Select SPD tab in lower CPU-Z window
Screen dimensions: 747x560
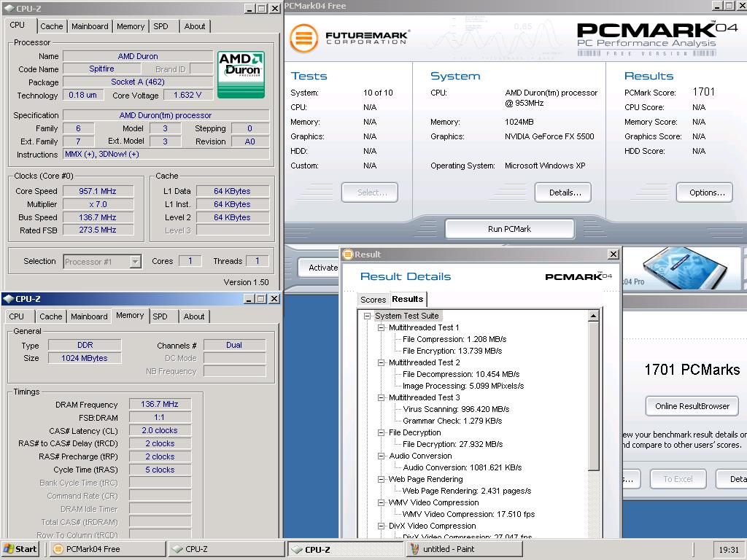[x=160, y=316]
